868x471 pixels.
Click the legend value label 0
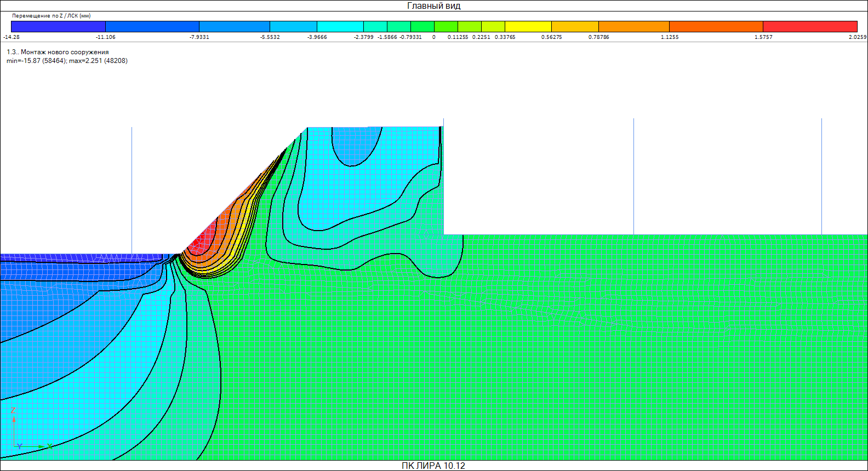434,37
